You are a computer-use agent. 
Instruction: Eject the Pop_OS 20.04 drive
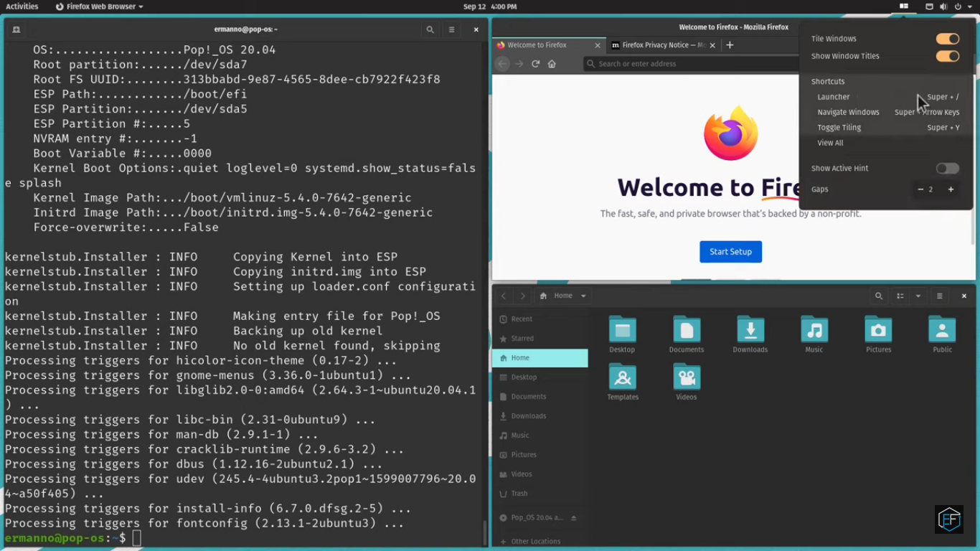(573, 517)
